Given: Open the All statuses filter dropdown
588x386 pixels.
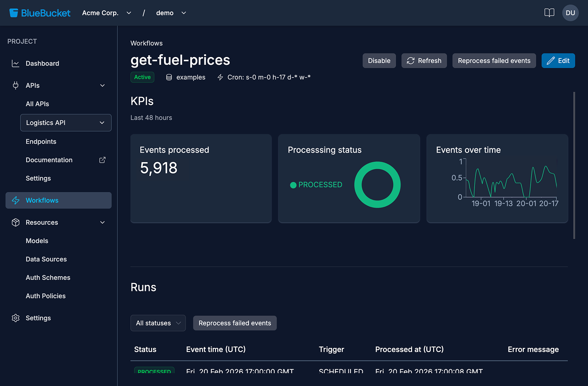Looking at the screenshot, I should (158, 323).
